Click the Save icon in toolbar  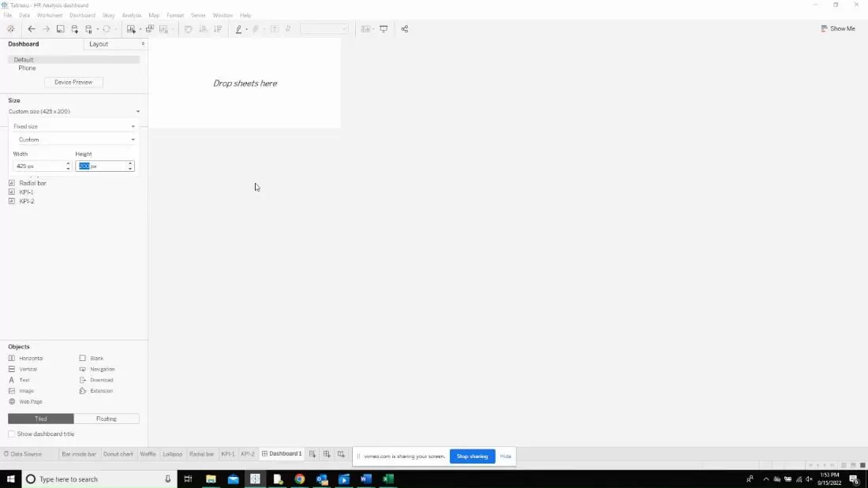coord(60,28)
